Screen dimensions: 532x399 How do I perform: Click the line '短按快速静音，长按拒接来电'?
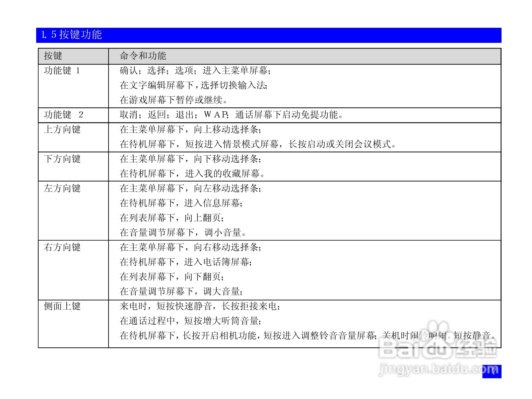click(x=200, y=306)
